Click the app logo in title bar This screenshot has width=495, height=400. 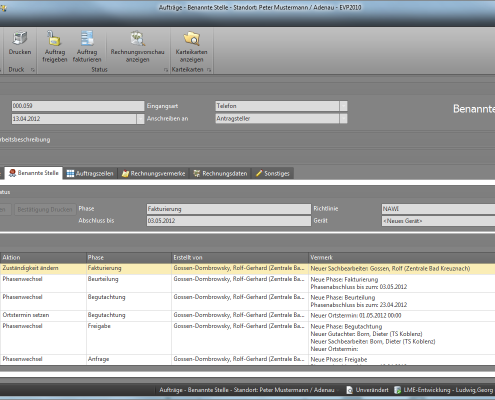[3, 8]
